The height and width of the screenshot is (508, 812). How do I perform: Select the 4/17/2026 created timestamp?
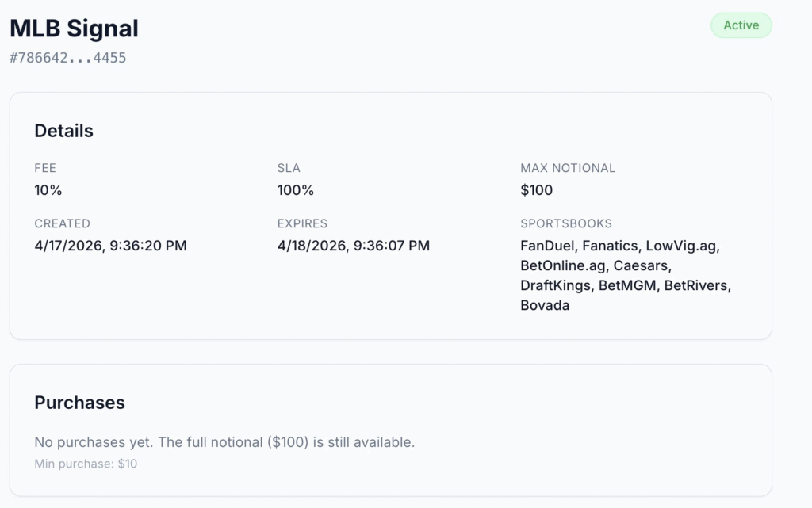click(x=110, y=246)
